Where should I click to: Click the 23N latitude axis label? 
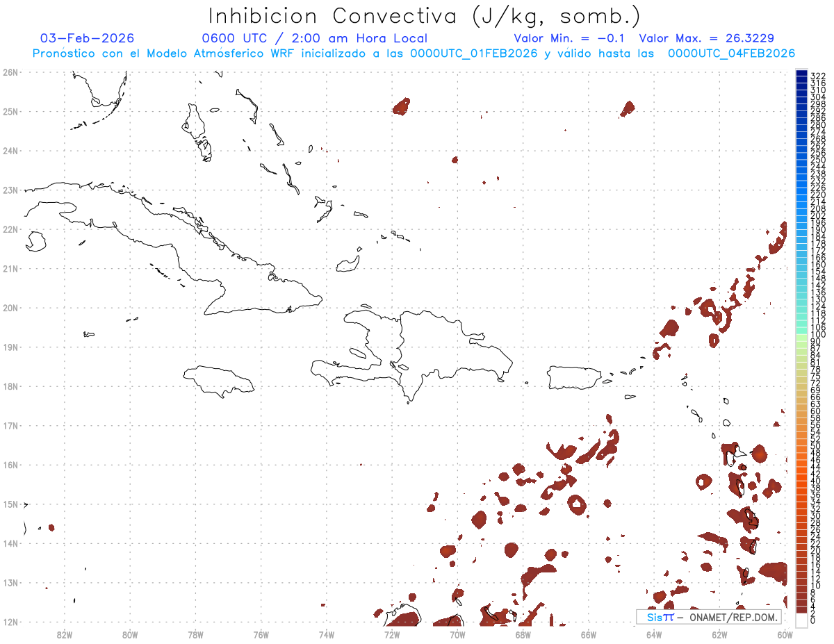click(x=11, y=190)
